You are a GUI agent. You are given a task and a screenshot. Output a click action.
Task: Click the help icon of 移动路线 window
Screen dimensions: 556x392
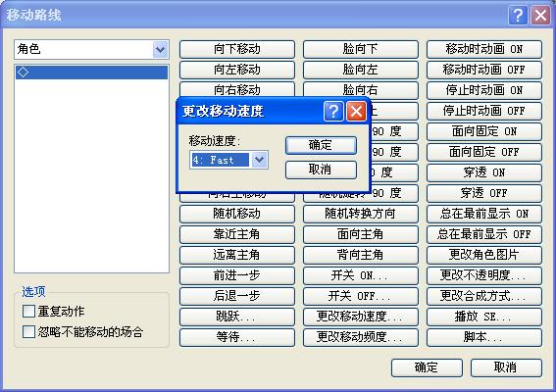pos(518,16)
